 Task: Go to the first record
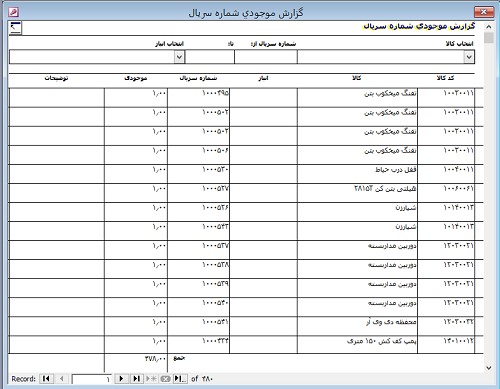tap(46, 379)
